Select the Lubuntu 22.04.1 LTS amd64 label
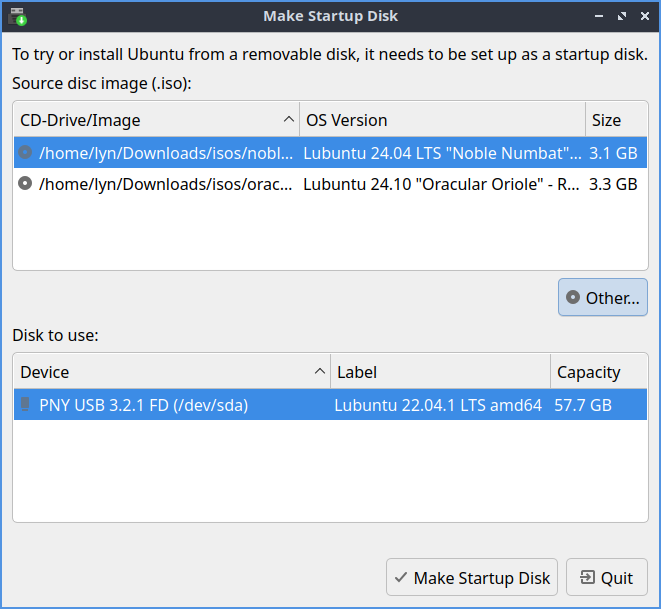661x609 pixels. pos(438,405)
